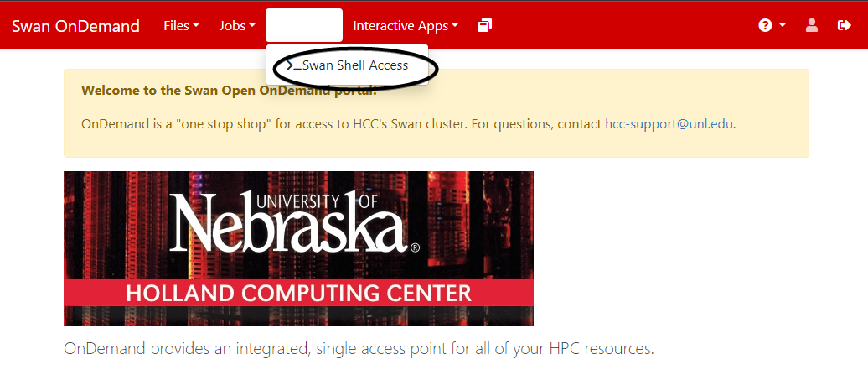The height and width of the screenshot is (375, 868).
Task: Open the My Interactive Sessions stacked-windows icon
Action: 485,25
